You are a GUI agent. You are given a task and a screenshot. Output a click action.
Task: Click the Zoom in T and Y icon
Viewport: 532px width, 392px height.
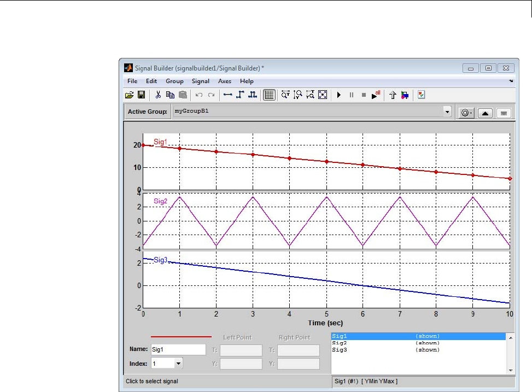[x=310, y=95]
